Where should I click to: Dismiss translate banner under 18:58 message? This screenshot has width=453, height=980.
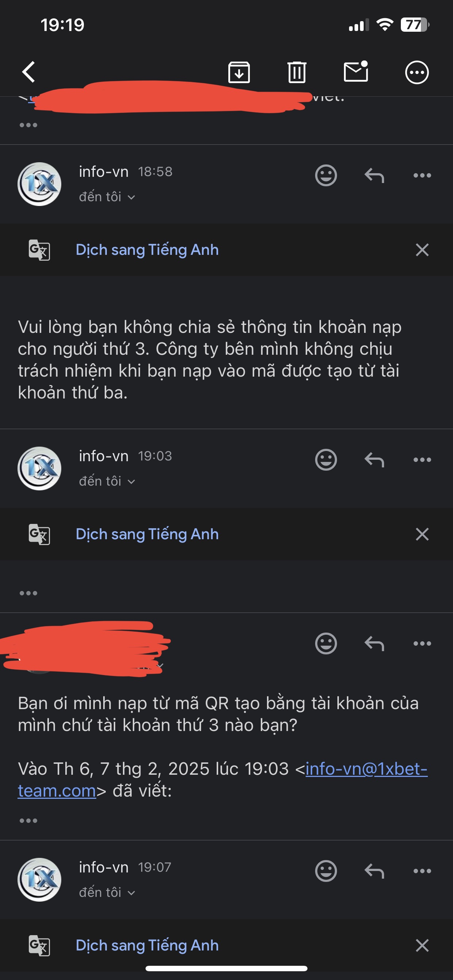(422, 250)
